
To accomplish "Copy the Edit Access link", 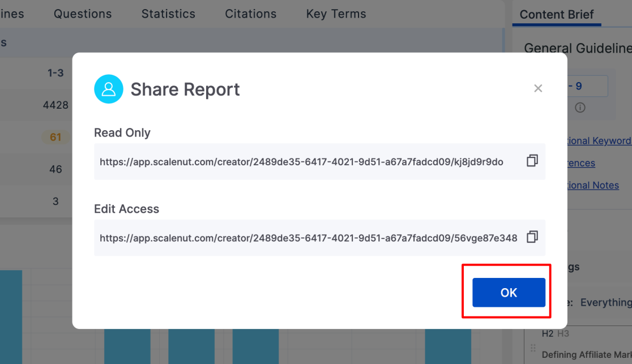I will [532, 237].
